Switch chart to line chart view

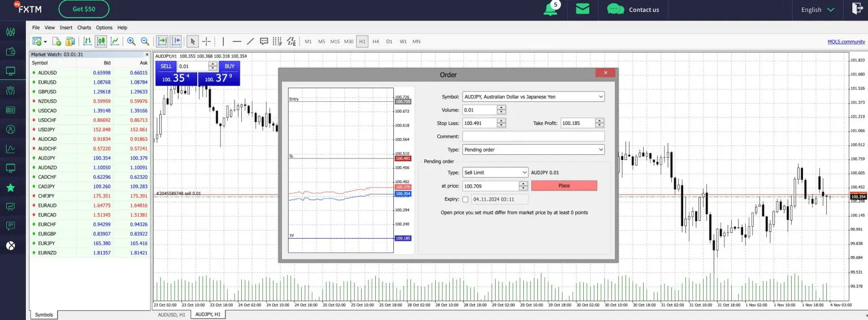(x=115, y=41)
